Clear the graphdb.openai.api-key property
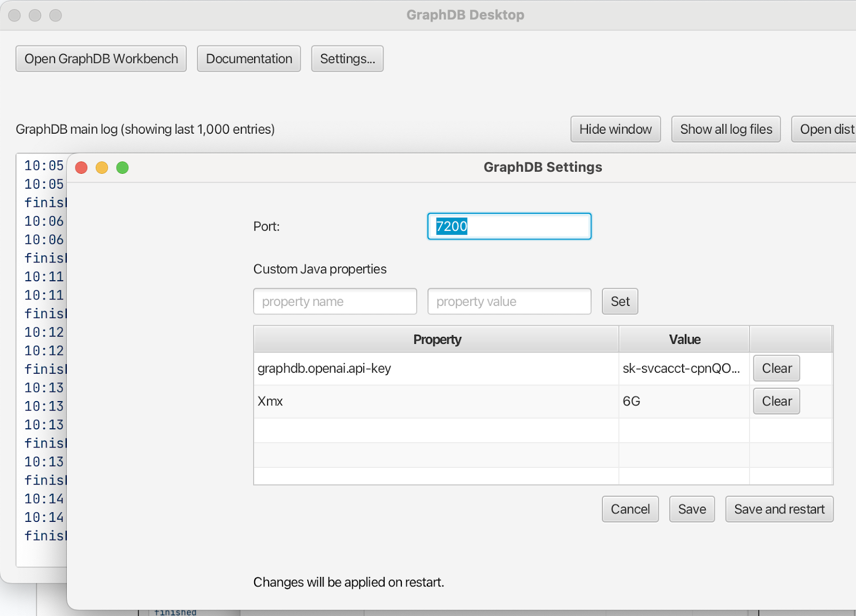Image resolution: width=856 pixels, height=616 pixels. point(777,368)
